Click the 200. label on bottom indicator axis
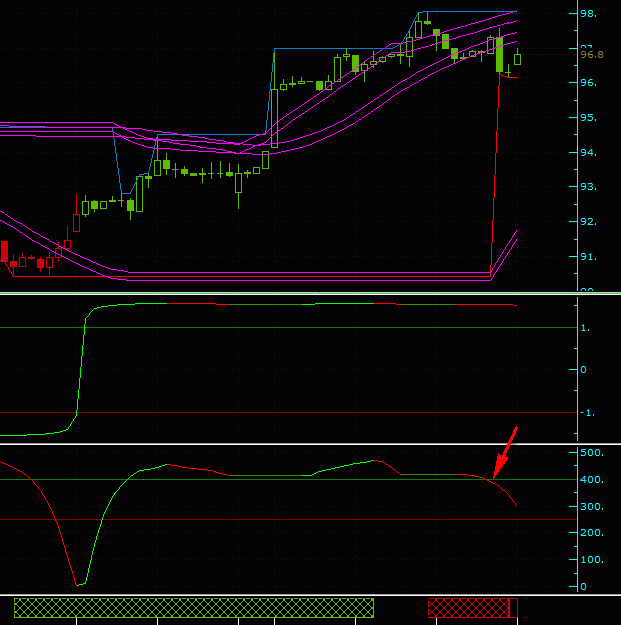Image resolution: width=621 pixels, height=625 pixels. click(592, 533)
